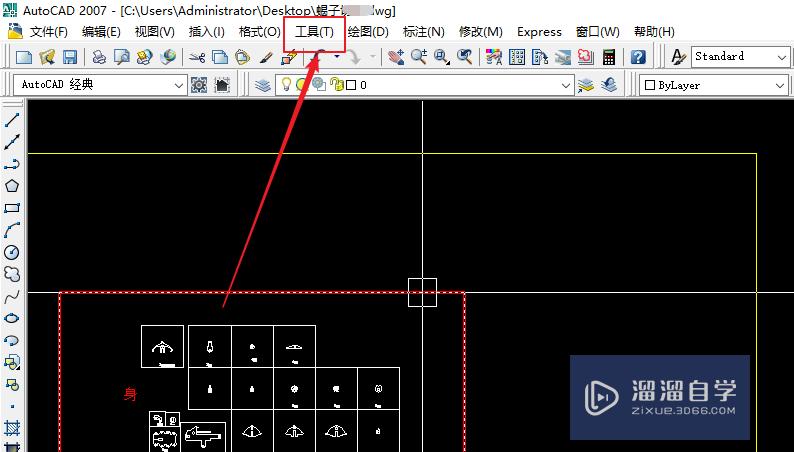Image resolution: width=794 pixels, height=452 pixels.
Task: Open Plot Preview icon
Action: [x=122, y=57]
